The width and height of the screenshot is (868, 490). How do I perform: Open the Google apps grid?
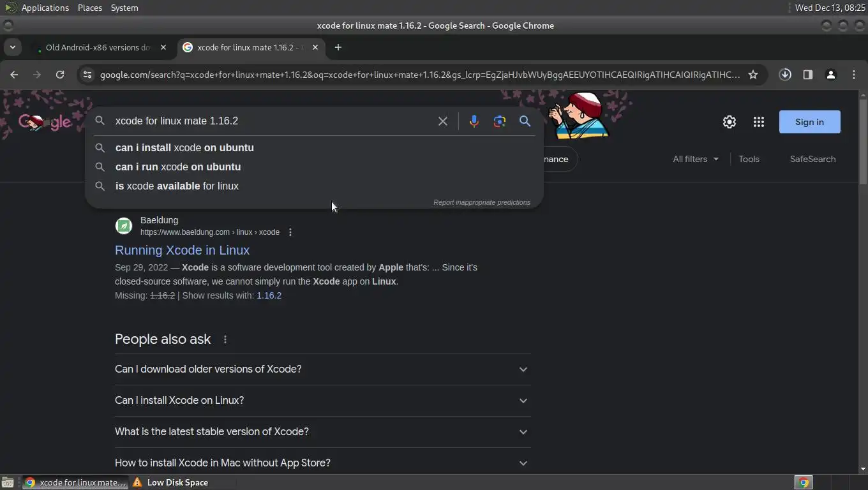coord(758,122)
